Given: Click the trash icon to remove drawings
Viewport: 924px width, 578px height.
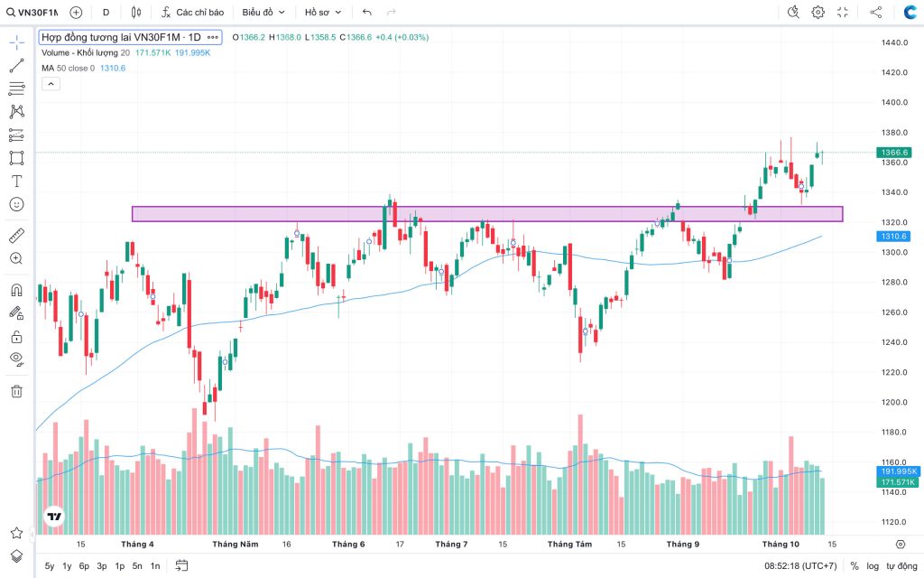Looking at the screenshot, I should [x=16, y=391].
